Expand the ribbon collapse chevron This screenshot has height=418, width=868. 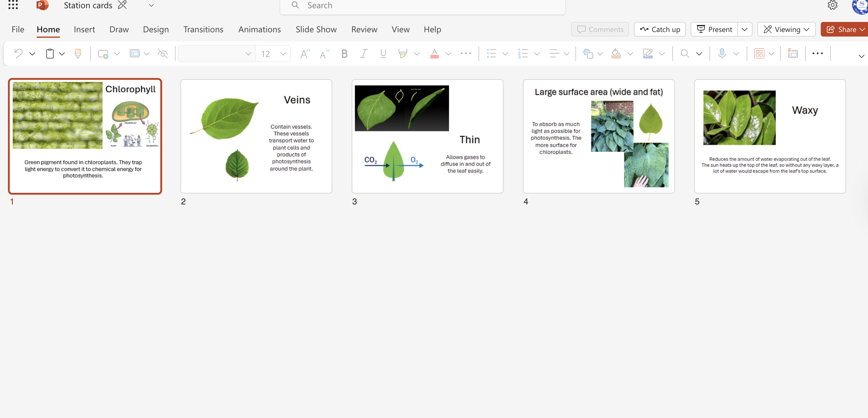[x=861, y=56]
